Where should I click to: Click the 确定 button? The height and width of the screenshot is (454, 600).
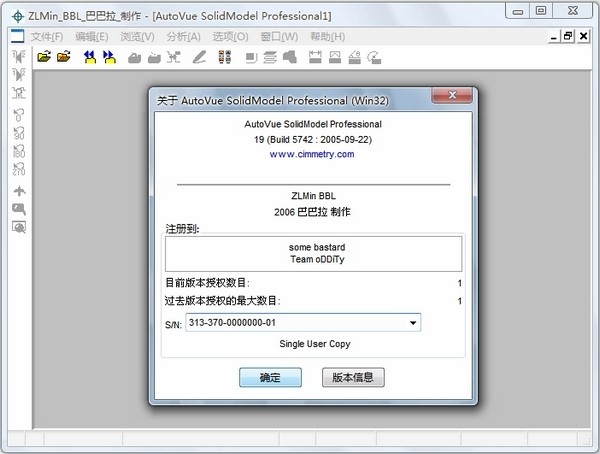coord(270,377)
